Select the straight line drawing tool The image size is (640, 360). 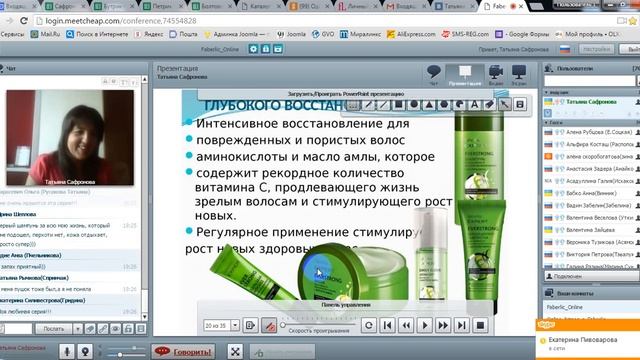click(383, 105)
